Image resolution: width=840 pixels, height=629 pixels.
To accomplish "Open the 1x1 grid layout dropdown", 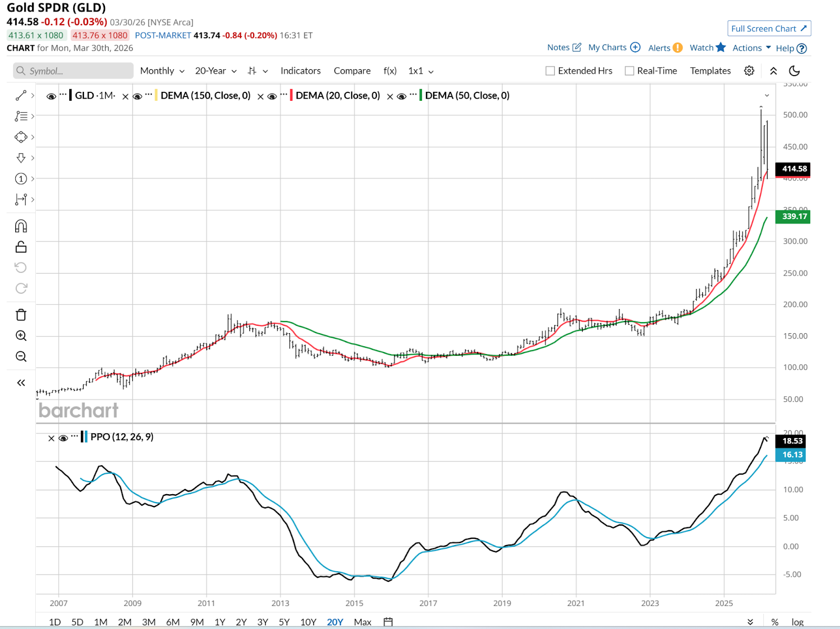I will 421,71.
